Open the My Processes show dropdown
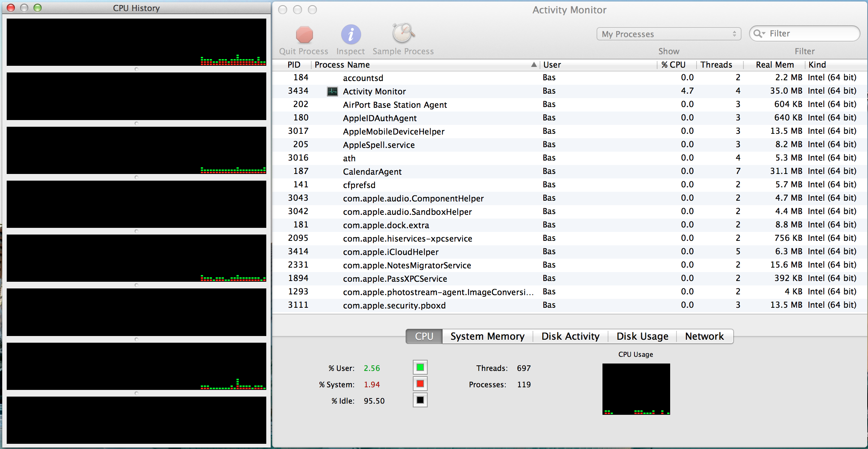The width and height of the screenshot is (868, 449). (x=669, y=34)
